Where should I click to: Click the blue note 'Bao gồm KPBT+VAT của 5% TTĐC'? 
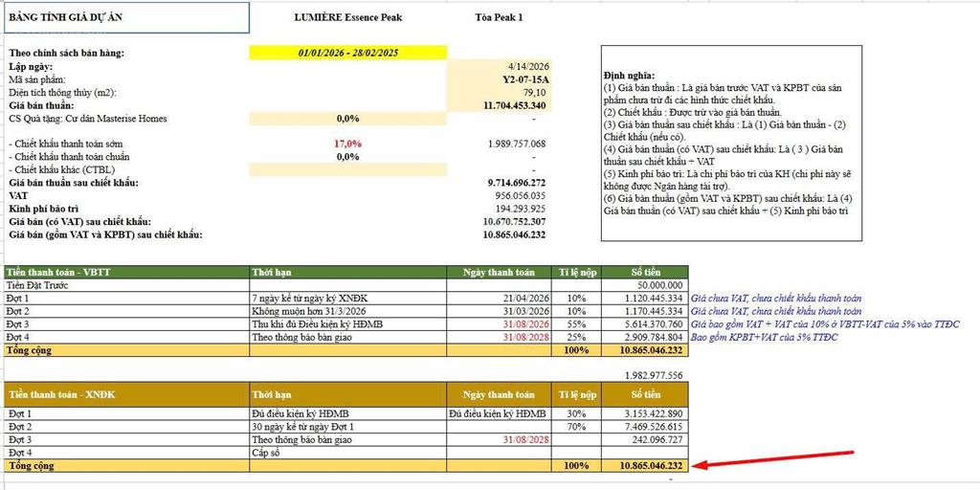tap(765, 338)
